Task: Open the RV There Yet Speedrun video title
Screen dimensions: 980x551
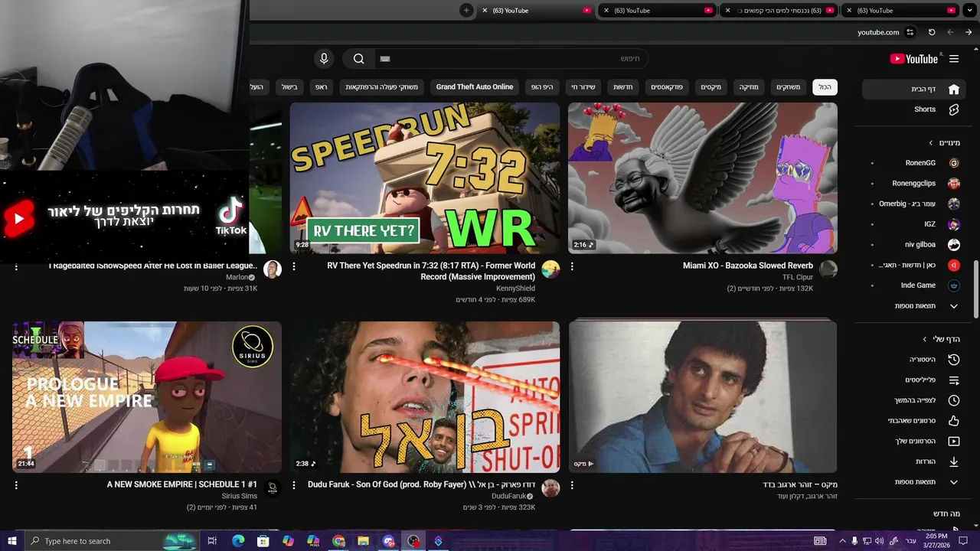Action: click(x=431, y=271)
